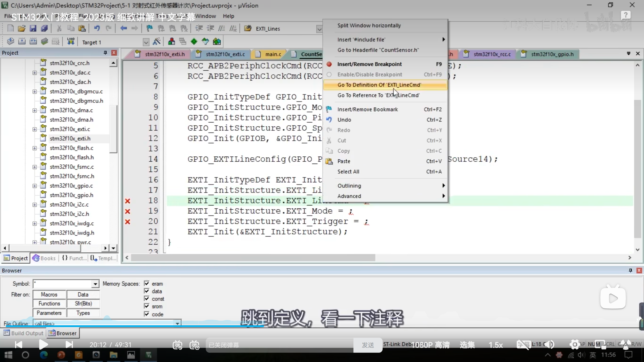
Task: Click the bookmark flag toolbar icon
Action: [x=149, y=28]
